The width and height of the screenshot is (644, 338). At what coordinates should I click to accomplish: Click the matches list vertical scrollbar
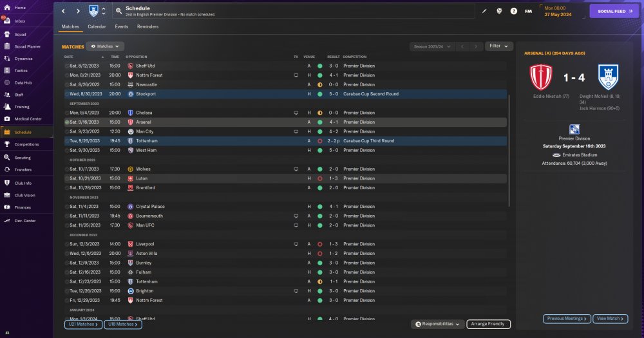(509, 151)
